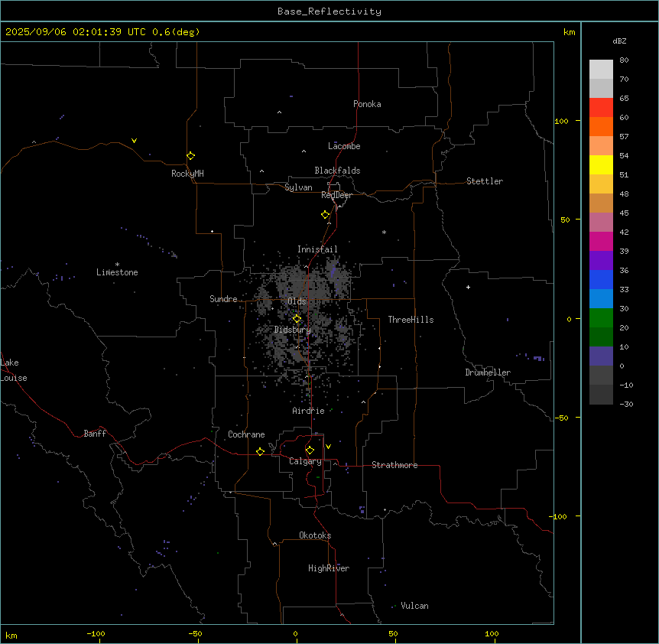Click the RedDeer city label
Viewport: 659px width, 644px height.
coord(336,195)
